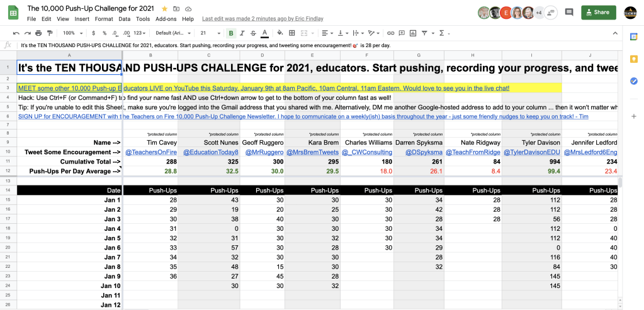This screenshot has width=644, height=310.
Task: Click the Undo icon in toolbar
Action: (x=16, y=33)
